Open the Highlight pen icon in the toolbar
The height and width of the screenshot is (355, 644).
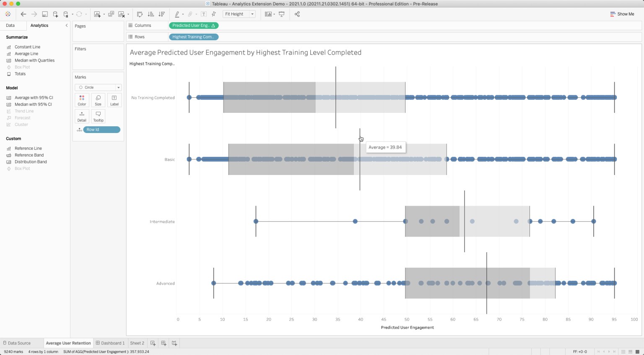point(177,14)
